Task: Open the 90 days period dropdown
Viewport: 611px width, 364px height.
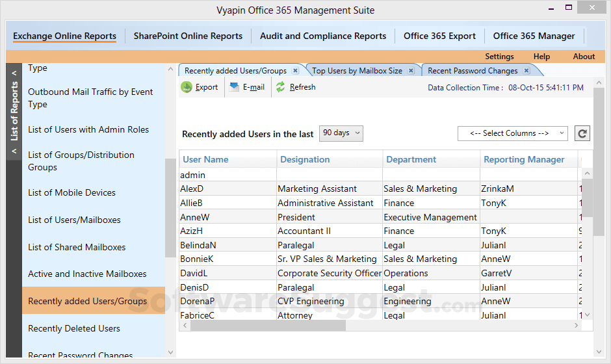Action: click(x=341, y=133)
